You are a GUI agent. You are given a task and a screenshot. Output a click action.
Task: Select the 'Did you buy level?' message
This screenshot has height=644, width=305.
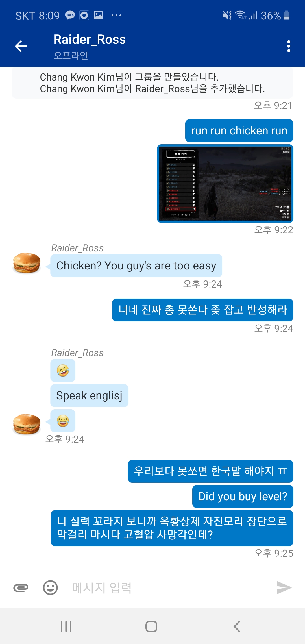click(x=243, y=497)
